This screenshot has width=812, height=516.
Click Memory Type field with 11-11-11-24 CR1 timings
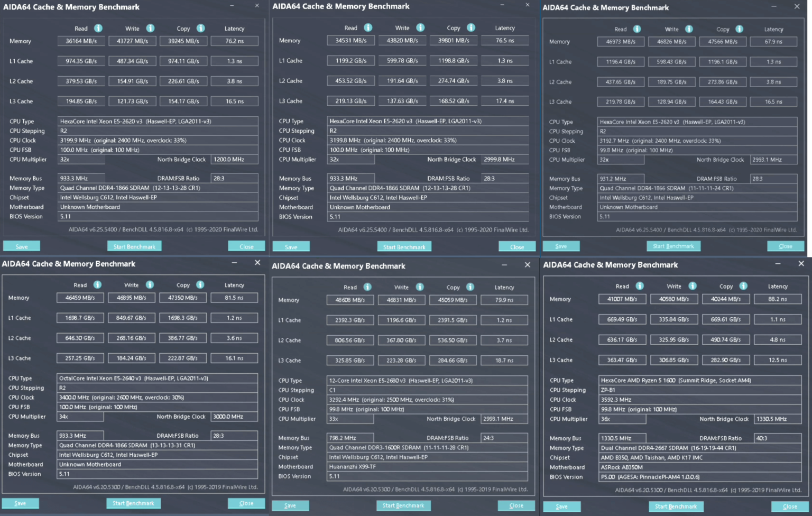(x=697, y=188)
